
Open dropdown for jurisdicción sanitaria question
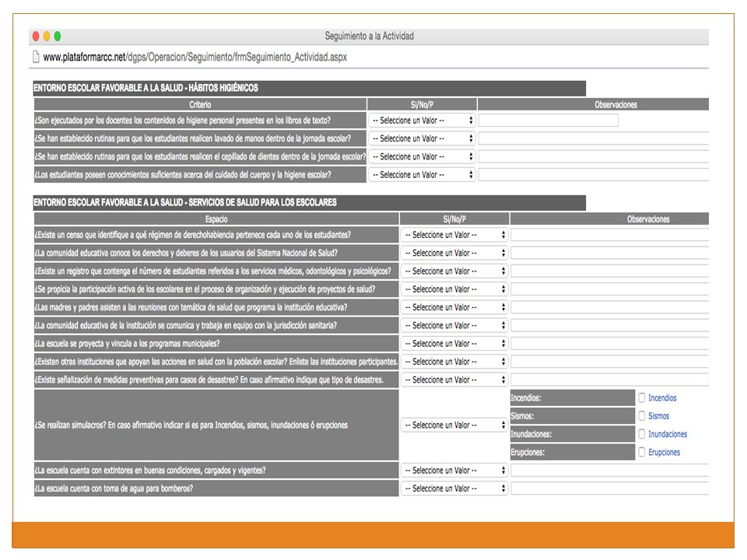click(x=454, y=325)
